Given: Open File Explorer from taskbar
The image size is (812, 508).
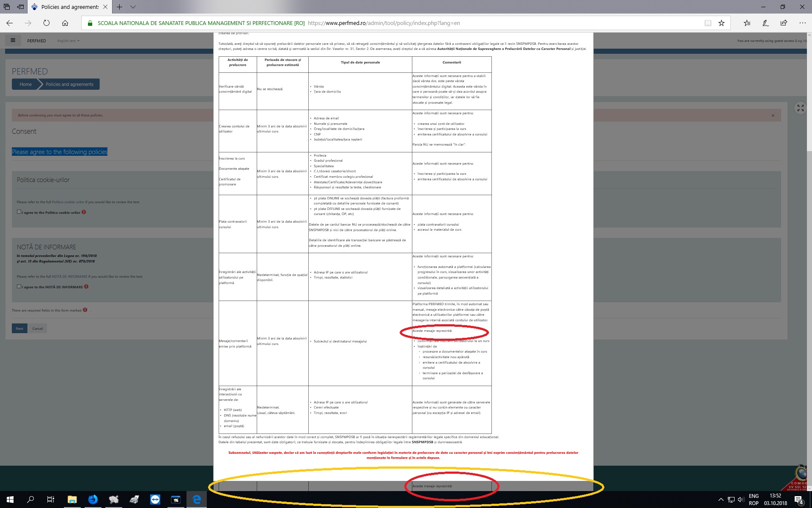Looking at the screenshot, I should 72,500.
